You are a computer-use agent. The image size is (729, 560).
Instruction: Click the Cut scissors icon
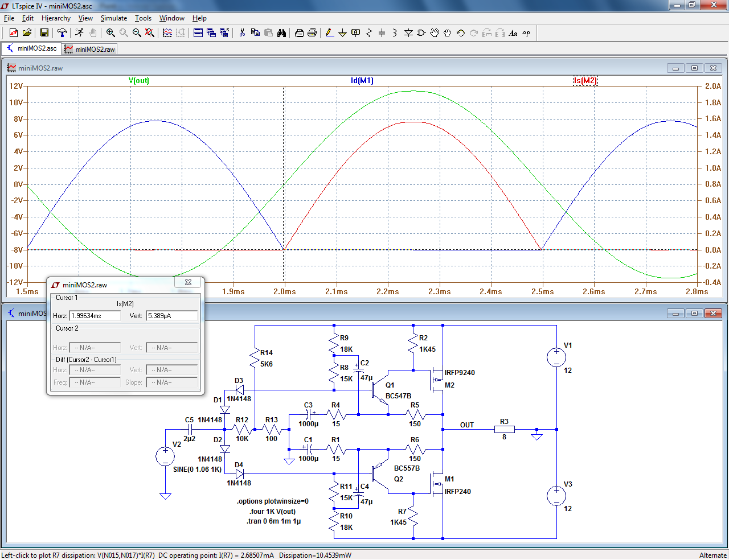pos(242,33)
